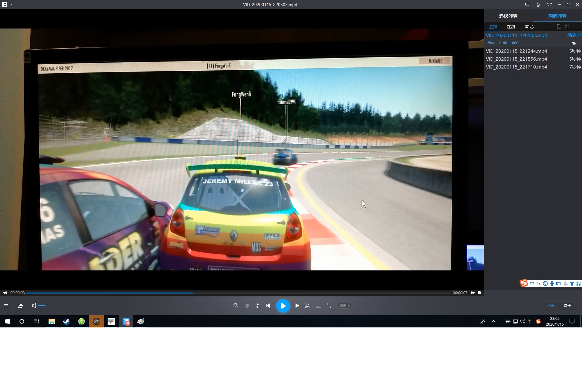Seek using the playback progress bar
Image resolution: width=582 pixels, height=392 pixels.
pos(239,293)
